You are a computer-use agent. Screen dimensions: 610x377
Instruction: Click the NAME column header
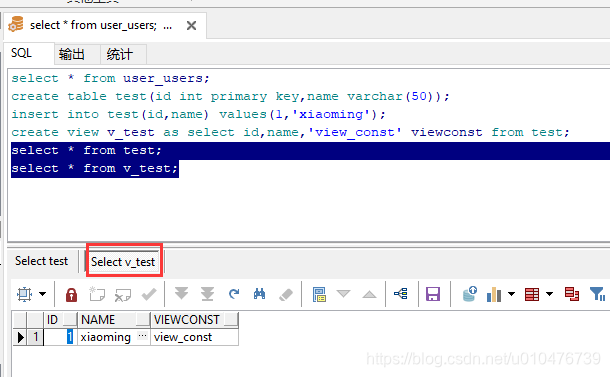coord(114,319)
